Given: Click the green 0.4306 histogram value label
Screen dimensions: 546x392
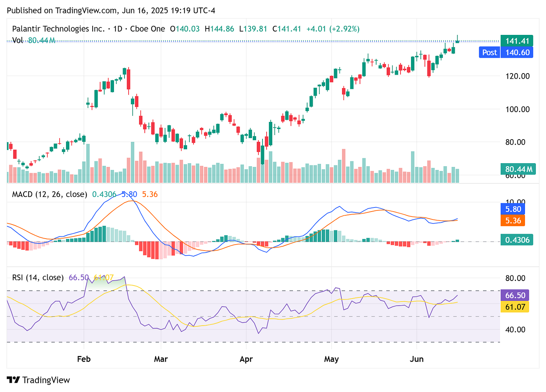Looking at the screenshot, I should (517, 240).
